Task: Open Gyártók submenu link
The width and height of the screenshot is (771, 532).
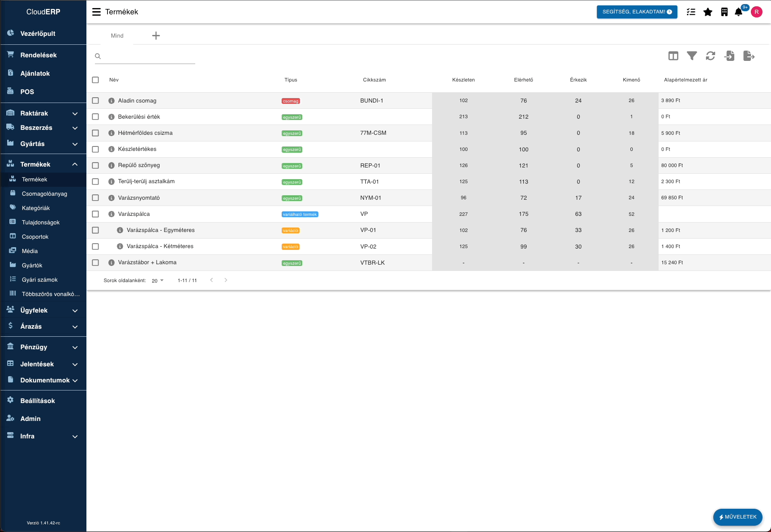Action: click(43, 266)
